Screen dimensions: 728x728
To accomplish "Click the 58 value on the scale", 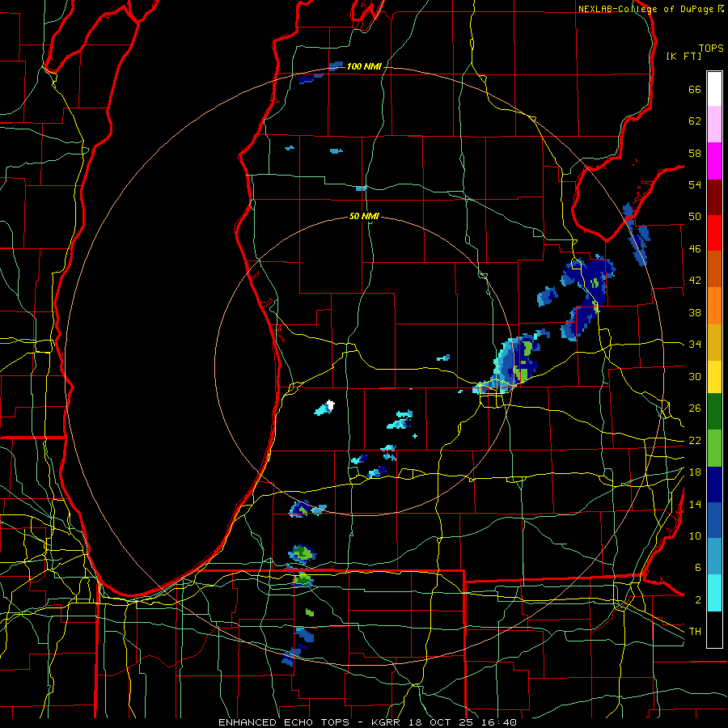I will click(695, 153).
